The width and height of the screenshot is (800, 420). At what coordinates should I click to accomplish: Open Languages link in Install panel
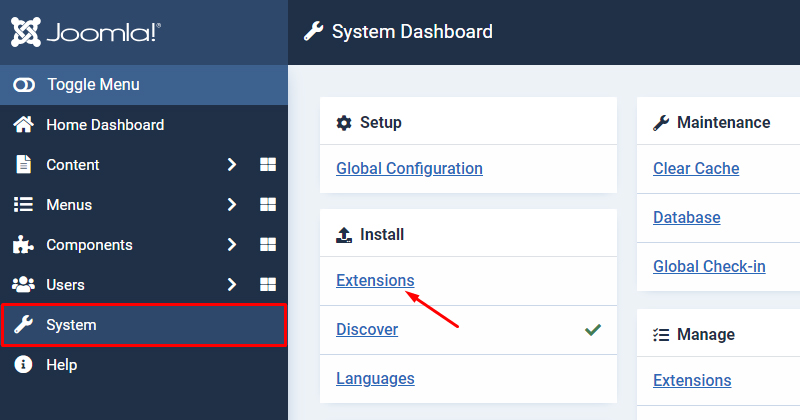375,378
